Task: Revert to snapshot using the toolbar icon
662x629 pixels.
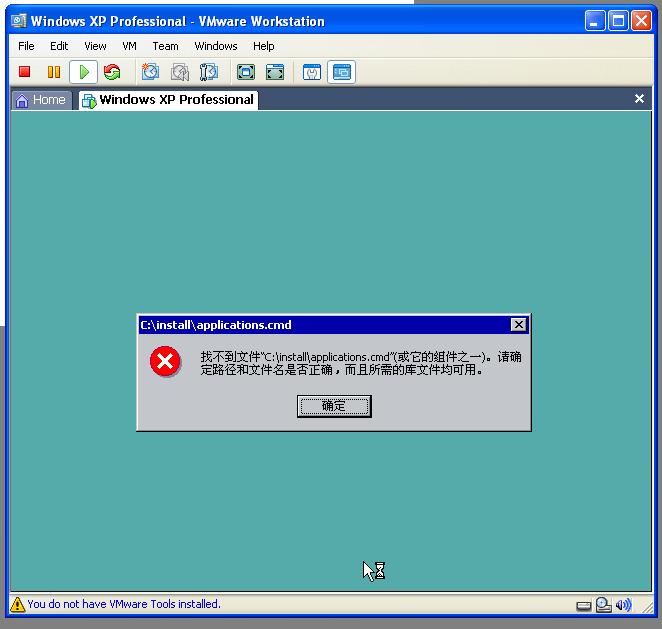Action: [x=179, y=72]
